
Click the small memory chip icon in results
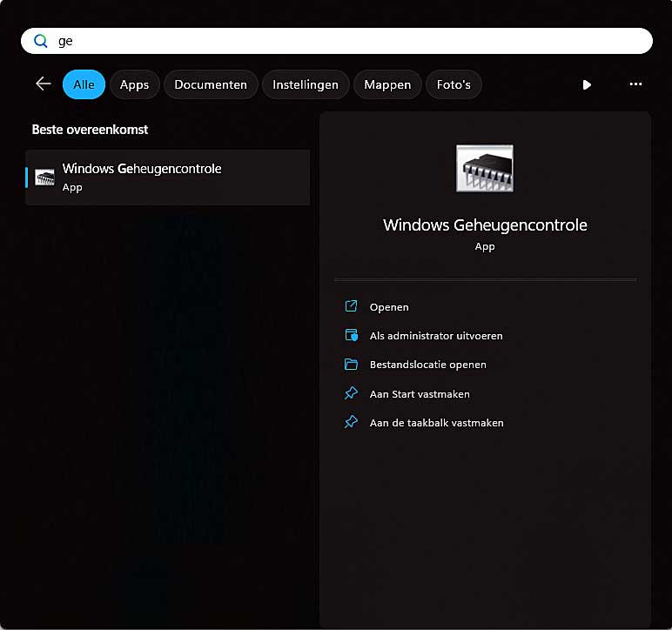pos(44,178)
